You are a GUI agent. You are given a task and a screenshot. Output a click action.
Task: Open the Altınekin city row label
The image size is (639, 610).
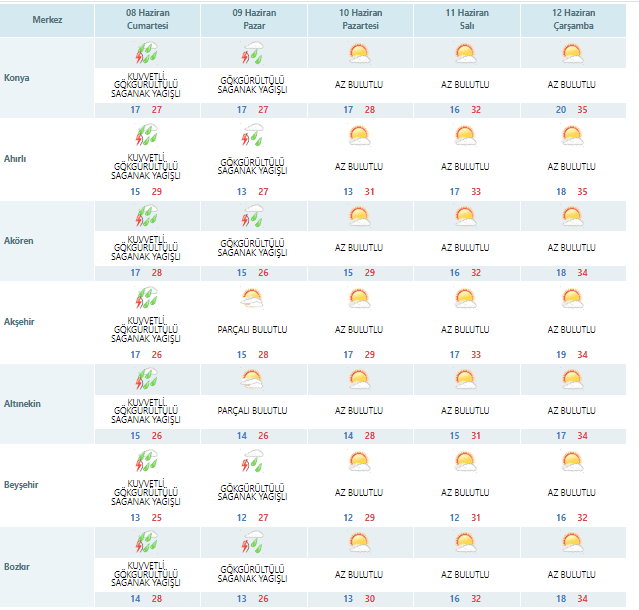click(22, 403)
